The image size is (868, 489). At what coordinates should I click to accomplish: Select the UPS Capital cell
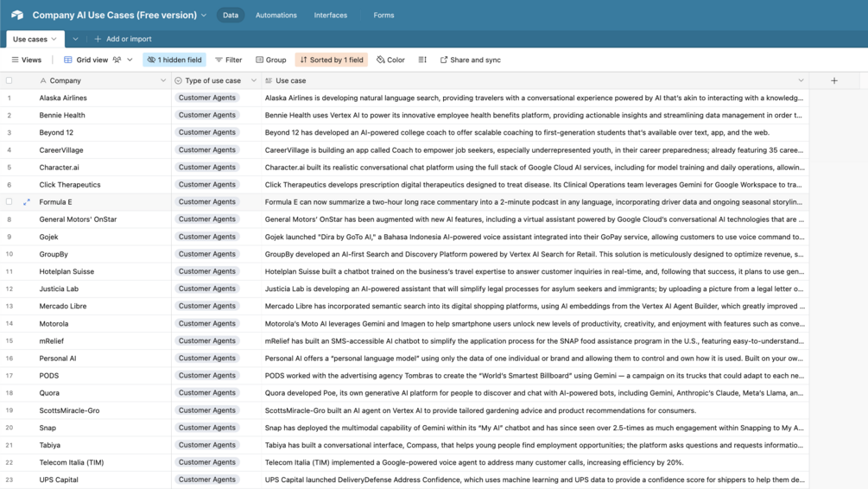pyautogui.click(x=103, y=479)
